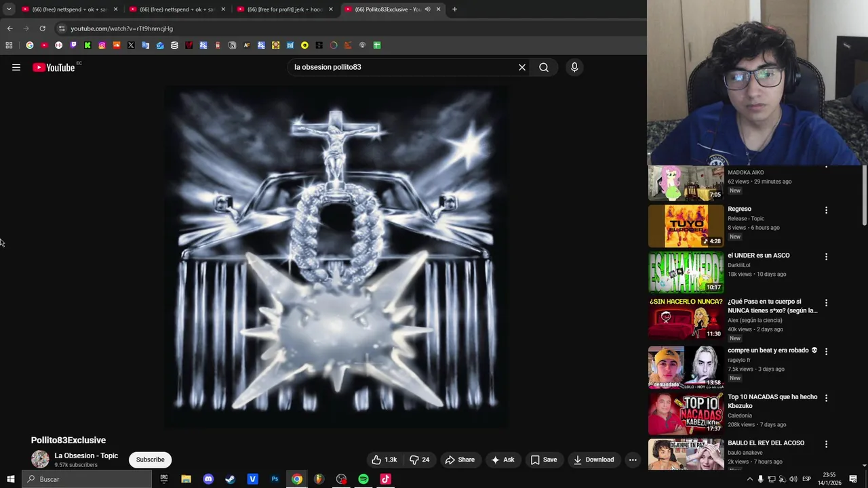Open Discord from the taskbar
868x488 pixels.
(x=208, y=479)
